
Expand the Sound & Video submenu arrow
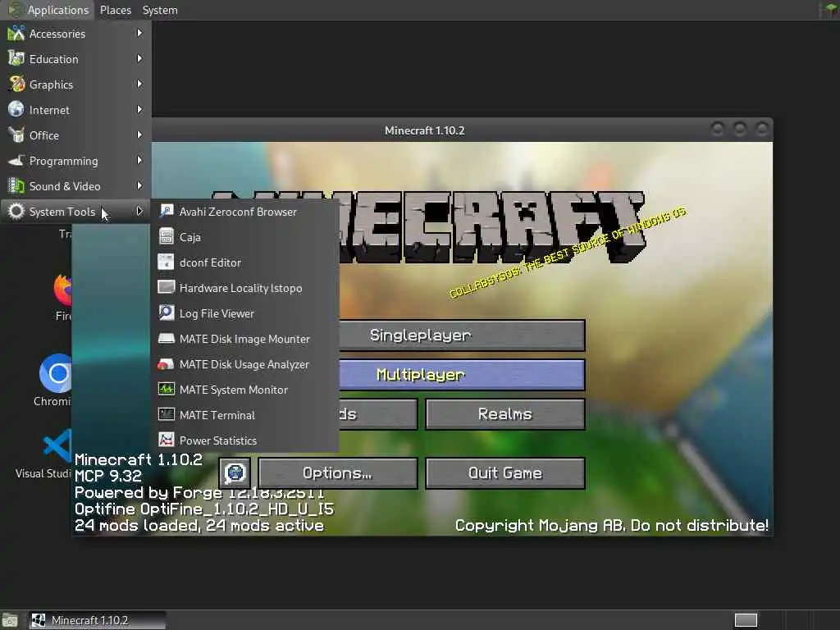[139, 186]
